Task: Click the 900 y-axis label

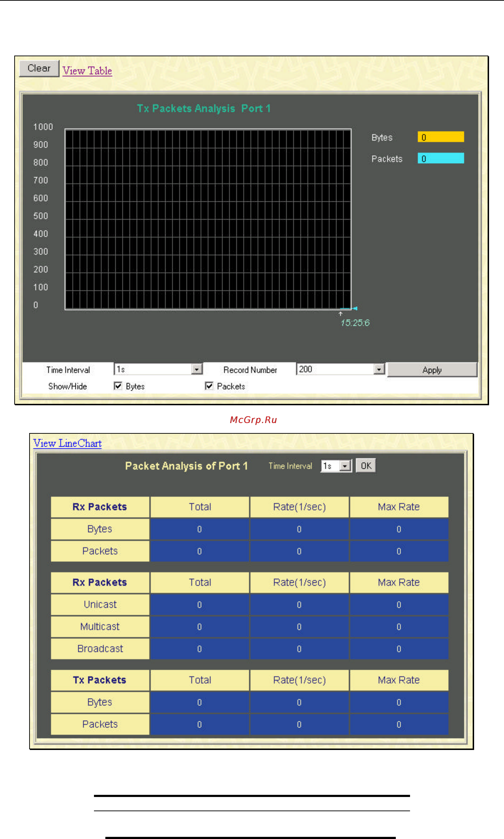Action: click(41, 144)
